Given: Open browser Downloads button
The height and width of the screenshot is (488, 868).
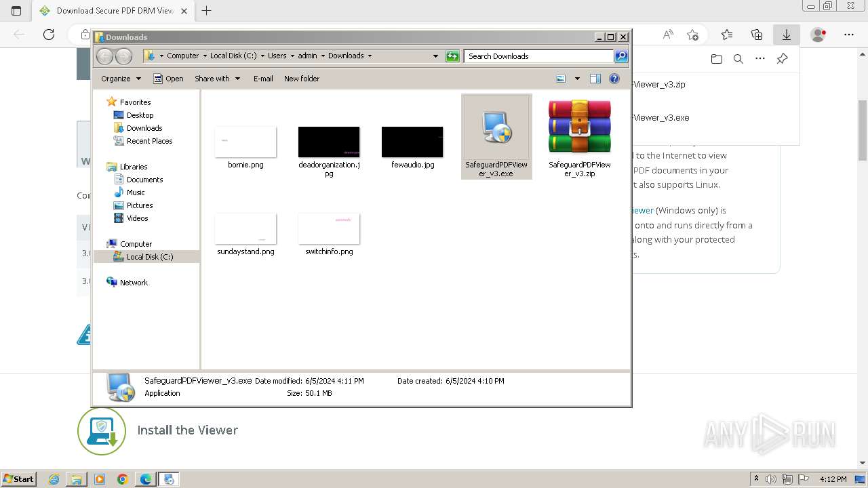Looking at the screenshot, I should [x=787, y=35].
